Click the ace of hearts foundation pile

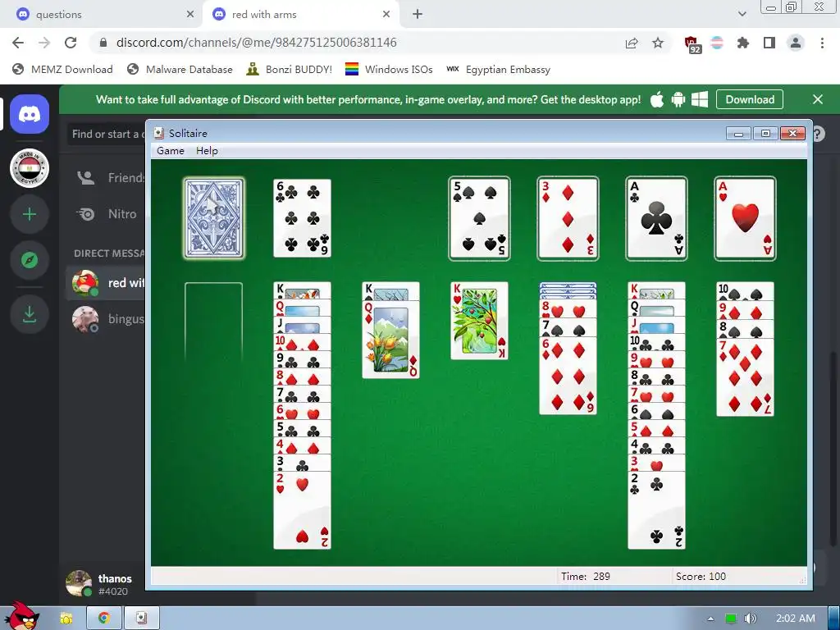tap(745, 218)
